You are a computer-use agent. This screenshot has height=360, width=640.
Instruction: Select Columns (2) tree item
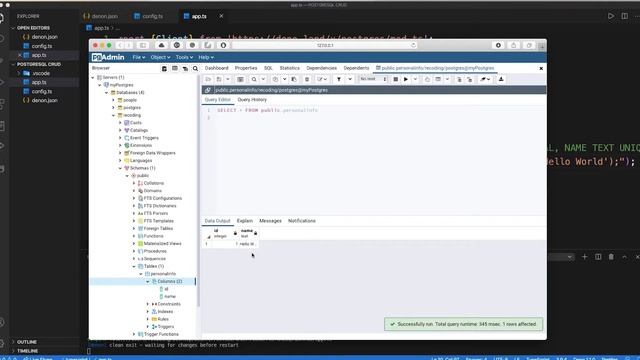coord(169,282)
